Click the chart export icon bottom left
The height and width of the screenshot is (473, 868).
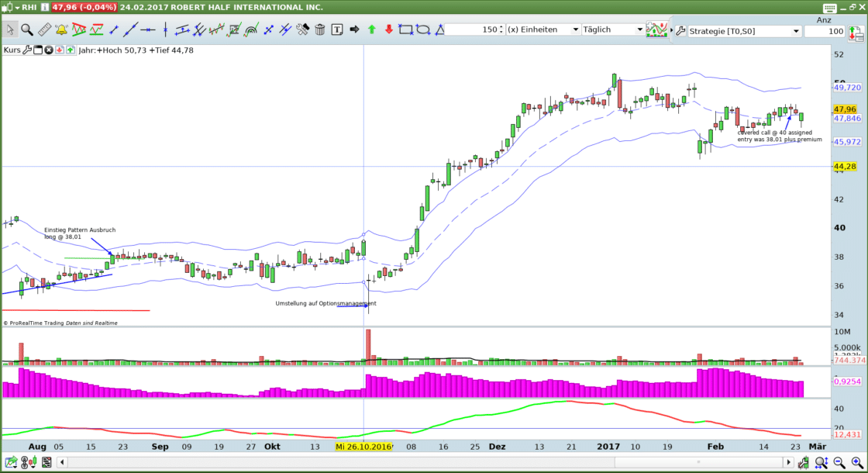coord(11,462)
